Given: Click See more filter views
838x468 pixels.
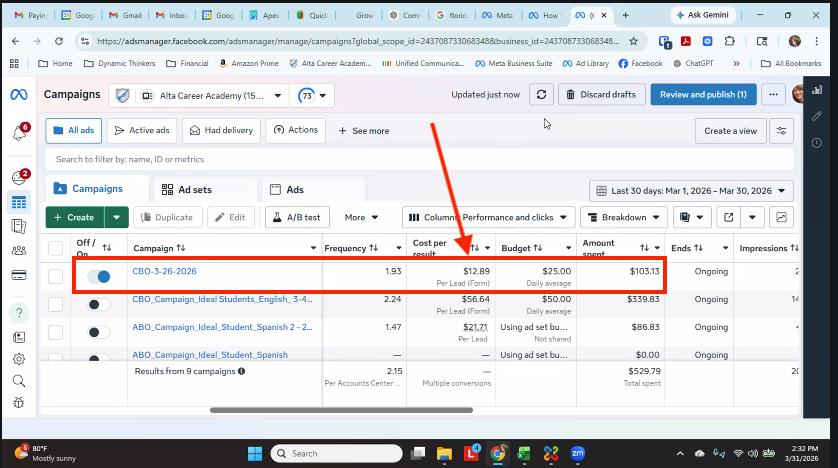Looking at the screenshot, I should [364, 131].
